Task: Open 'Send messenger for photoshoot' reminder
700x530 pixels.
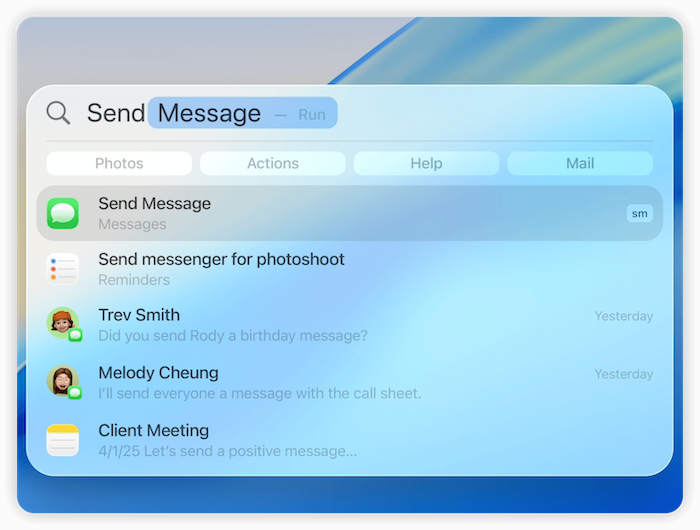Action: click(221, 260)
